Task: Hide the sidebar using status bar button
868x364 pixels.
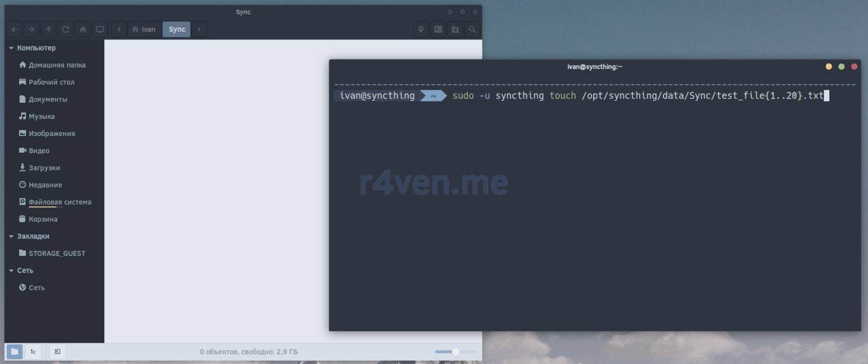Action: click(x=57, y=351)
